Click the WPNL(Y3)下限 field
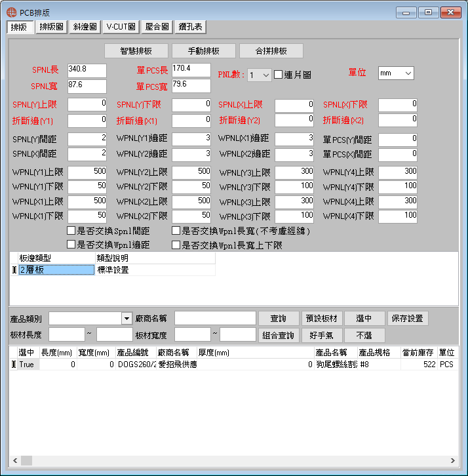The image size is (468, 476). pyautogui.click(x=294, y=187)
